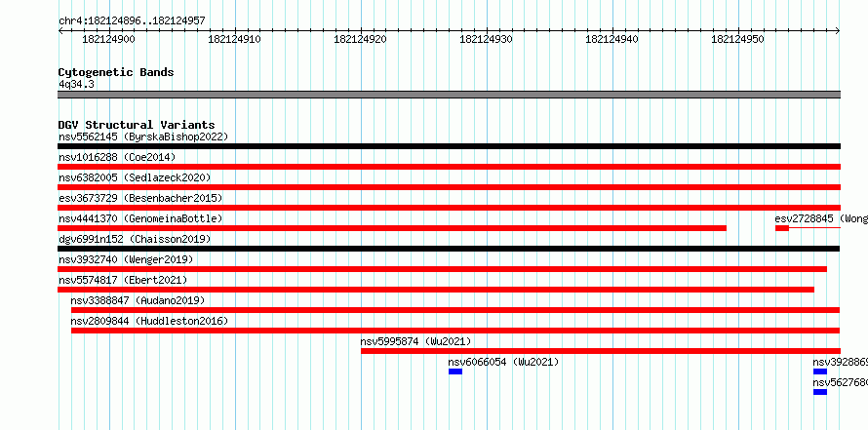Click the red bar under nsv3388847

click(x=455, y=310)
